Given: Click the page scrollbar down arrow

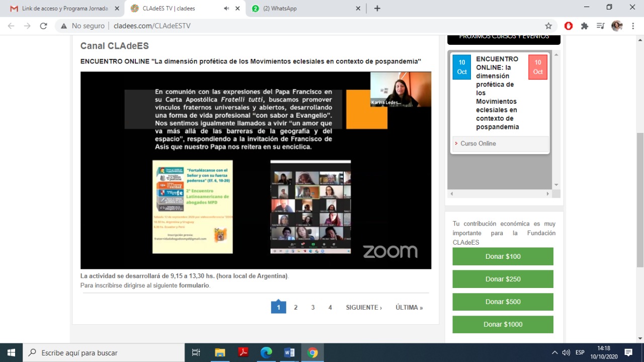Looking at the screenshot, I should click(x=640, y=338).
